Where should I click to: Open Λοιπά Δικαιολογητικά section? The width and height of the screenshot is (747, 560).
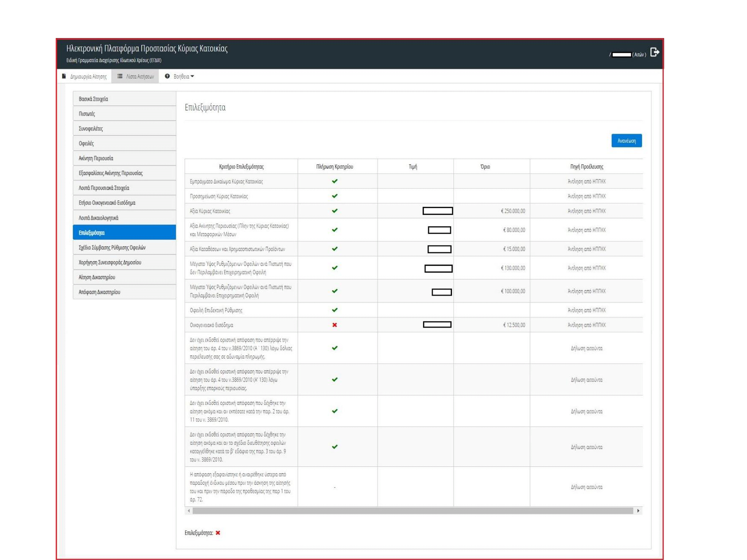coord(124,218)
